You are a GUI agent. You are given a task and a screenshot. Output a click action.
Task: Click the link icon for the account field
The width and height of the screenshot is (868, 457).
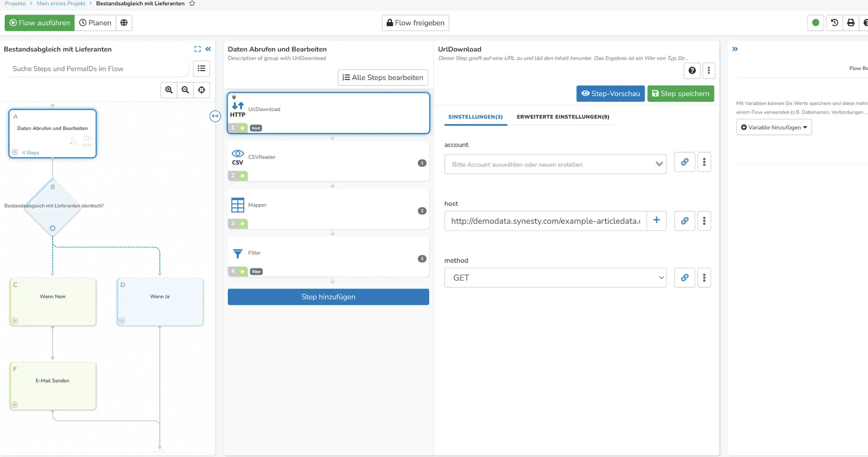[x=685, y=162]
